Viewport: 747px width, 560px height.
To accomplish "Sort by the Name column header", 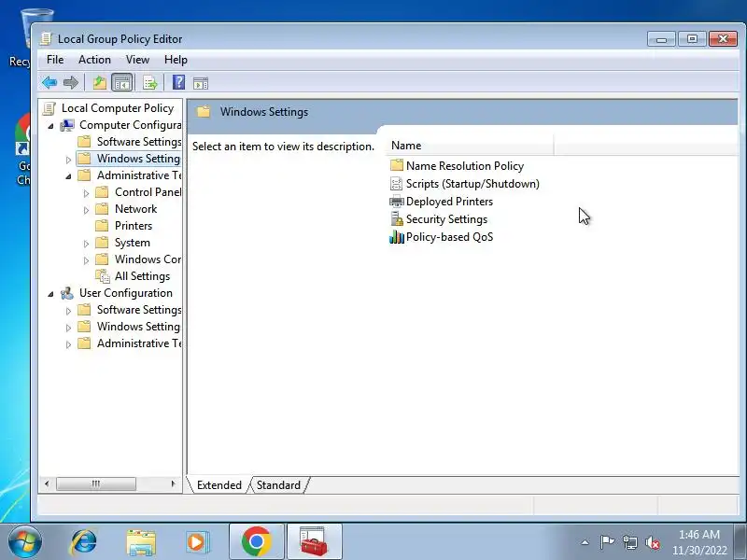I will pos(470,146).
